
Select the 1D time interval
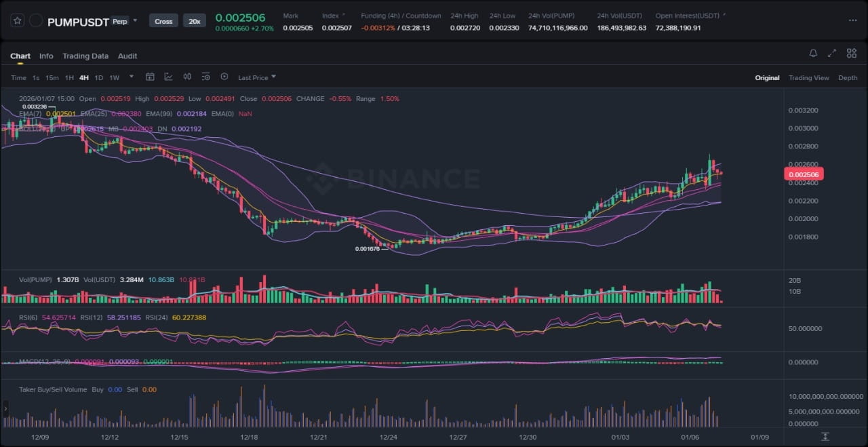tap(99, 78)
